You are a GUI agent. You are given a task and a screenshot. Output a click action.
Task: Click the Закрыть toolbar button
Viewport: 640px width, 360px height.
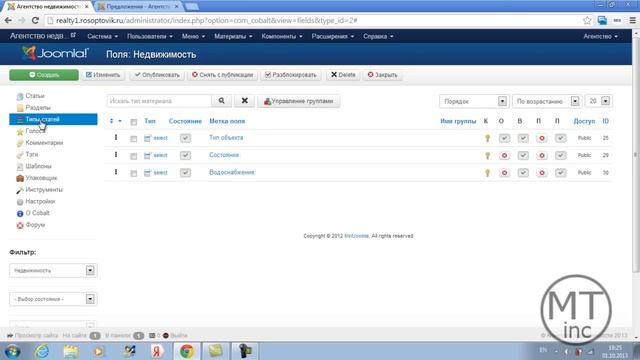tap(382, 75)
